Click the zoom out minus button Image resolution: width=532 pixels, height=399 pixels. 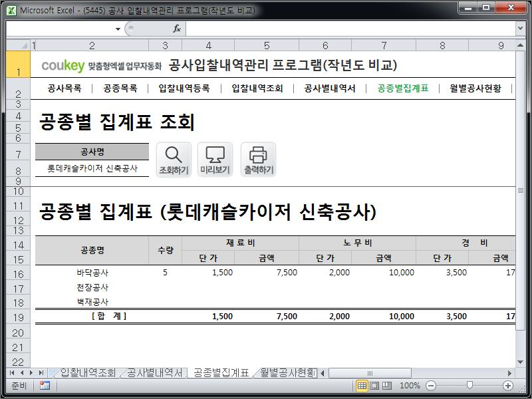click(431, 386)
